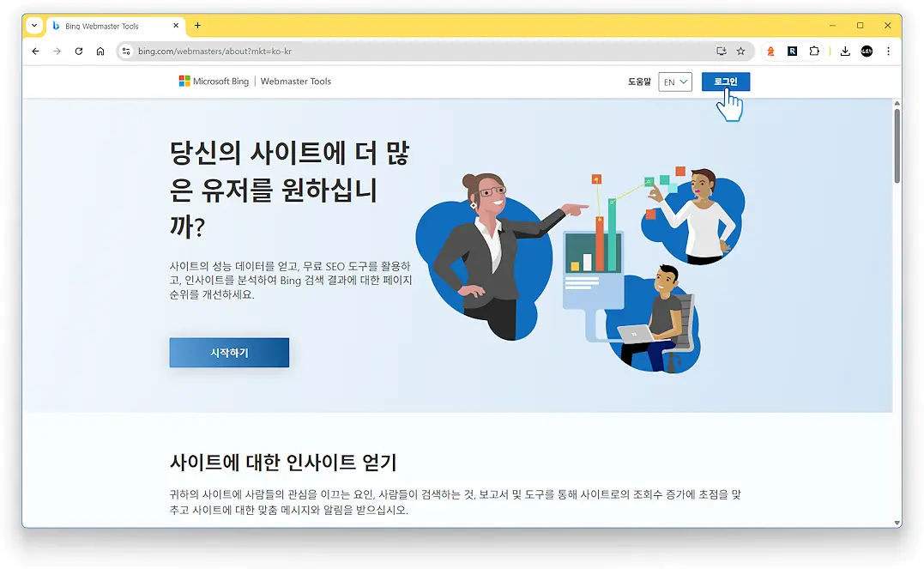Click the install/cast icon in address bar
The image size is (924, 569).
click(722, 51)
